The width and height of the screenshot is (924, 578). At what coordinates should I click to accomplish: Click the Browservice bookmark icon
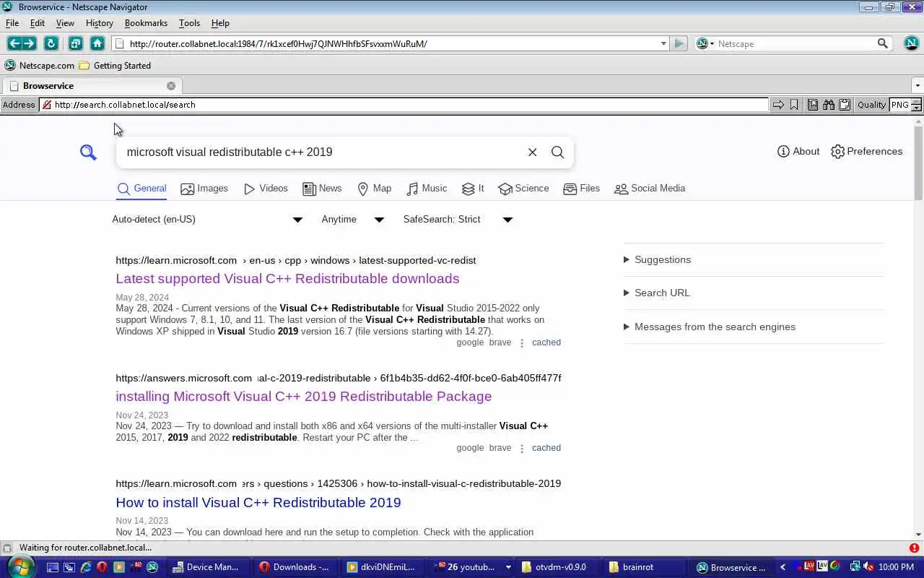point(794,105)
